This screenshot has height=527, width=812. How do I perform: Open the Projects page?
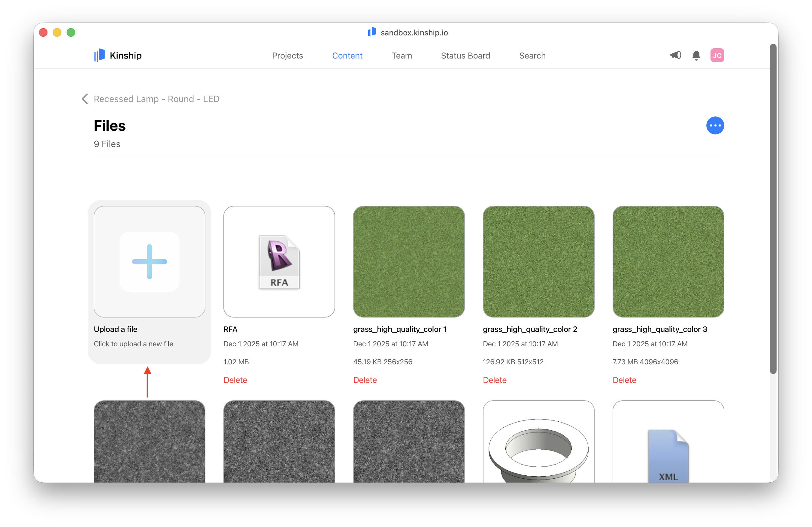(x=288, y=55)
